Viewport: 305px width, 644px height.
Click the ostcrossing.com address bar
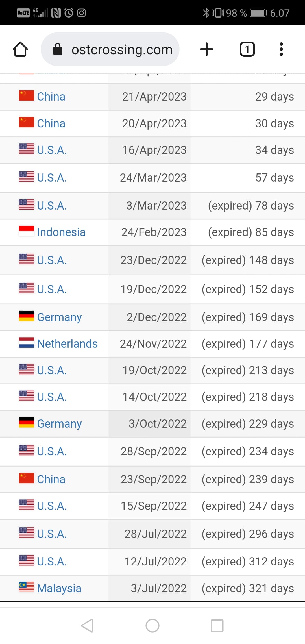point(110,49)
